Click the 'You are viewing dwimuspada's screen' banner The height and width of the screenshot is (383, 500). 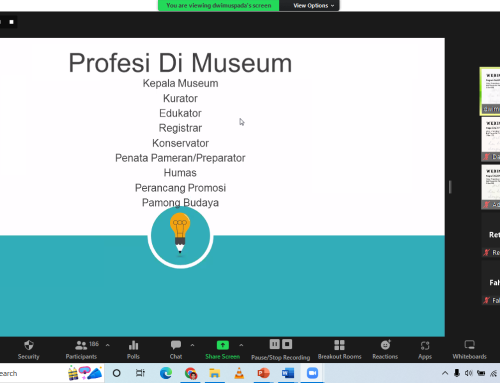click(219, 5)
